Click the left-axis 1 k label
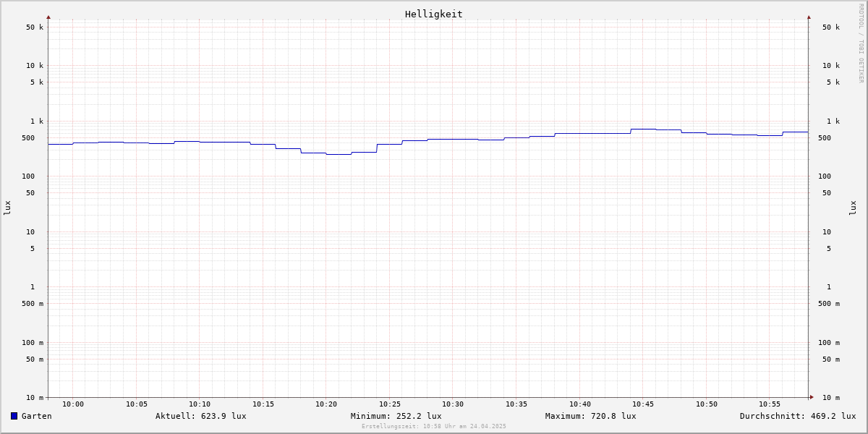The height and width of the screenshot is (434, 868). click(x=37, y=122)
